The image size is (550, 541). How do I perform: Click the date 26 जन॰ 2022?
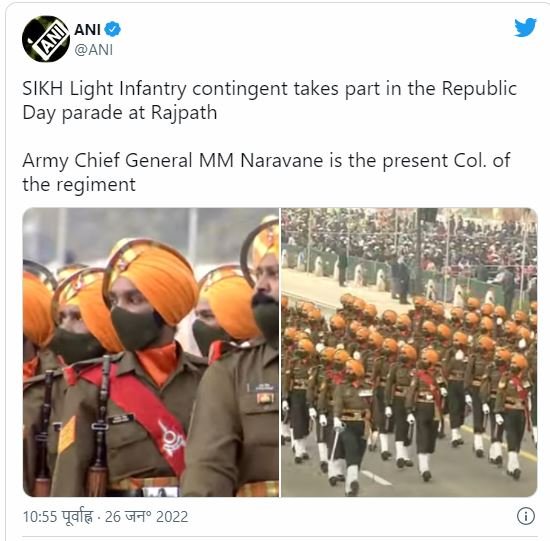tap(146, 517)
